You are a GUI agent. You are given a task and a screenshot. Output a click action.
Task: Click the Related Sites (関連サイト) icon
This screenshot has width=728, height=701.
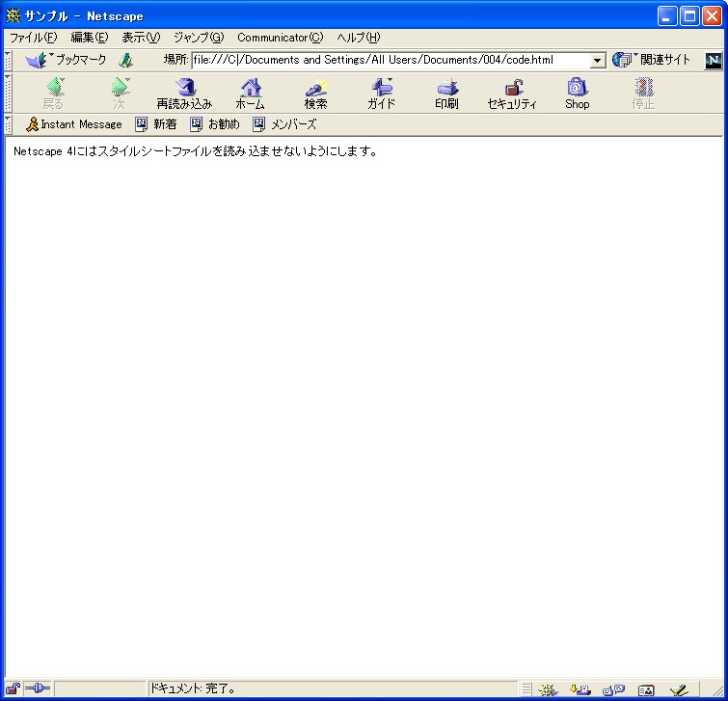click(622, 60)
